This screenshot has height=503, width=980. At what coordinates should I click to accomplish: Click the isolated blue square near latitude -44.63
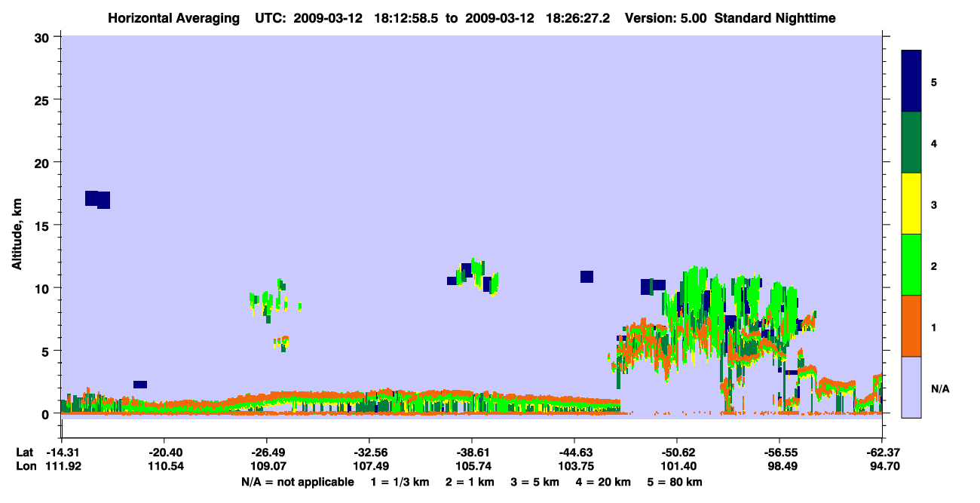click(586, 277)
